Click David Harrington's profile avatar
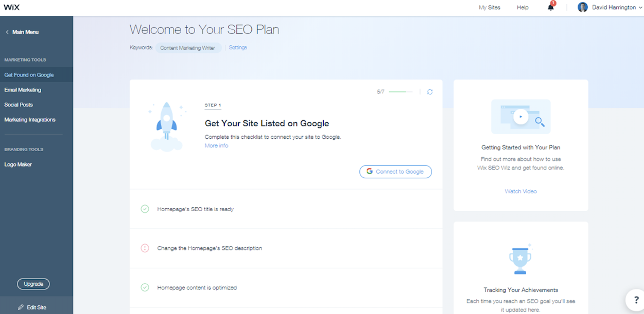This screenshot has width=644, height=314. (x=582, y=7)
